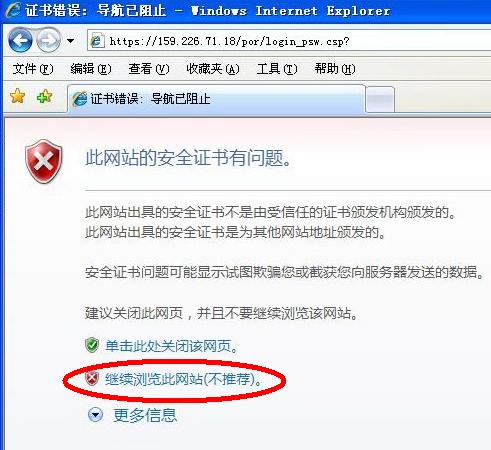Open the recent pages dropdown arrow
This screenshot has width=491, height=450.
[70, 41]
